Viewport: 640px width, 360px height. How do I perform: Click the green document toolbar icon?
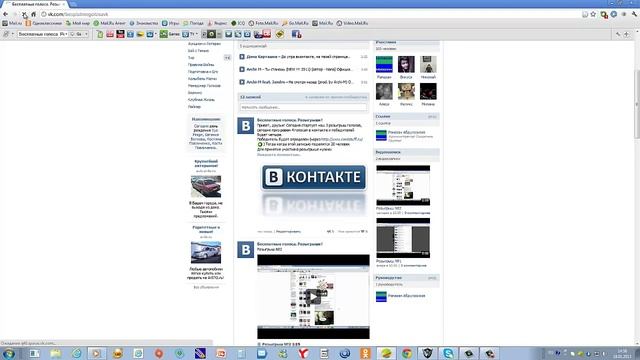pos(100,34)
